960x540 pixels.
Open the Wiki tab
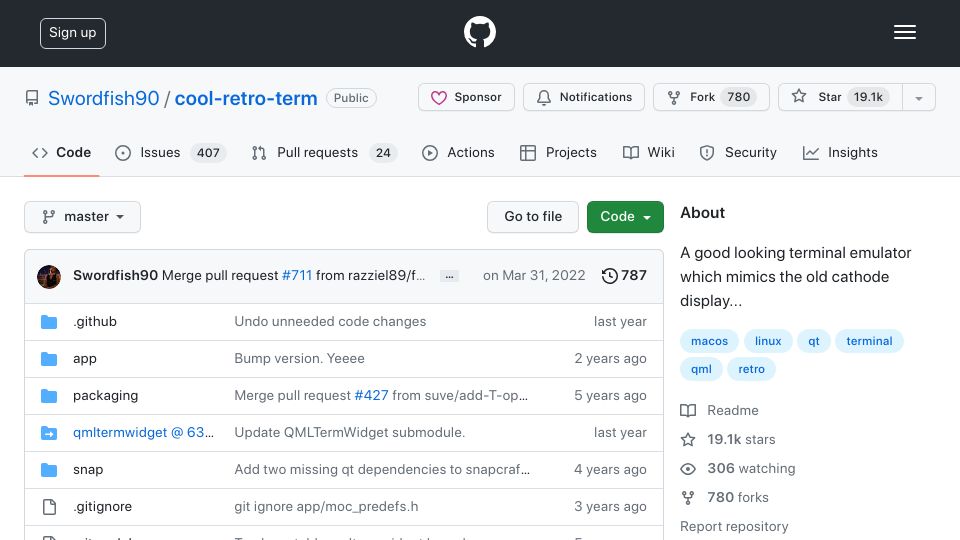pos(648,152)
